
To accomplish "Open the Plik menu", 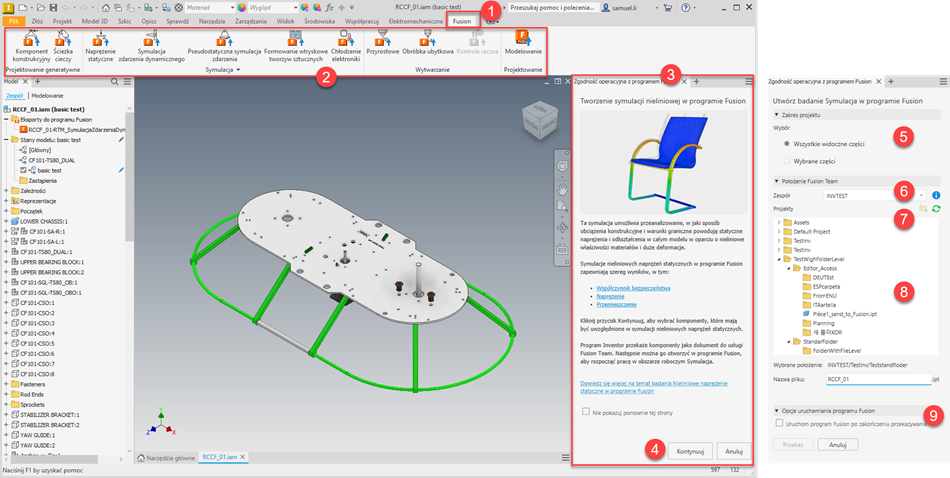I will point(14,21).
